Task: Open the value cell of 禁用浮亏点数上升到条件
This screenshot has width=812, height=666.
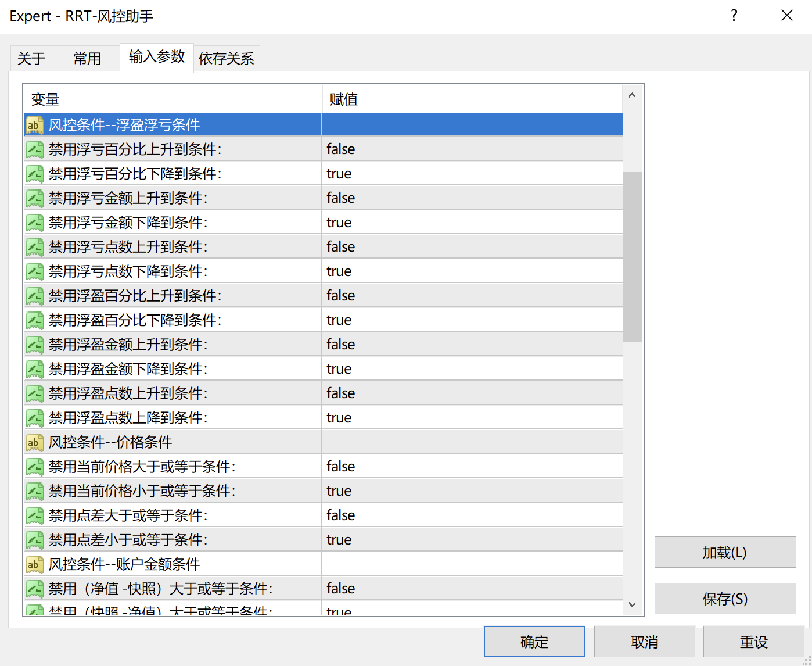Action: coord(472,247)
